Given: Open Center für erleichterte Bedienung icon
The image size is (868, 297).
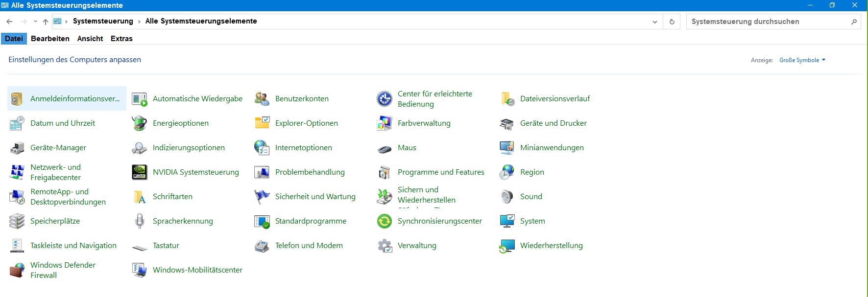Looking at the screenshot, I should point(384,99).
